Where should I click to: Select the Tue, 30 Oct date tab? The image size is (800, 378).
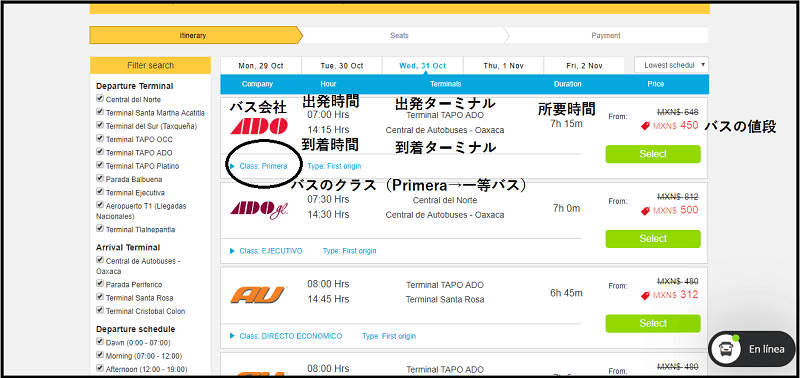point(342,66)
